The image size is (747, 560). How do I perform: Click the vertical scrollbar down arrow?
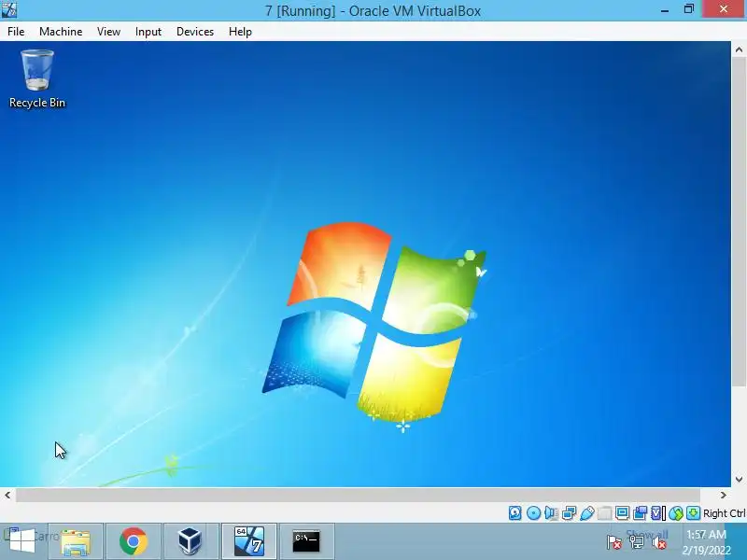(739, 479)
